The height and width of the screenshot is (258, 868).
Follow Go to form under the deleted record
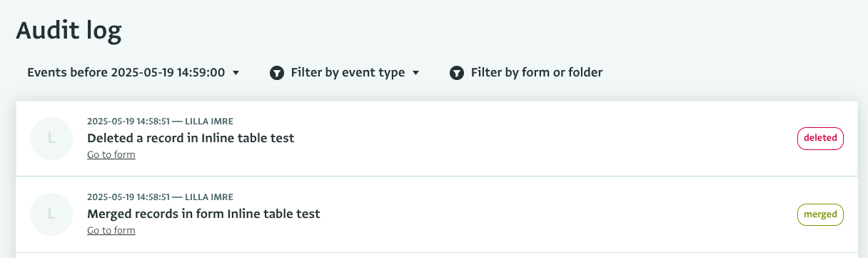click(x=111, y=154)
